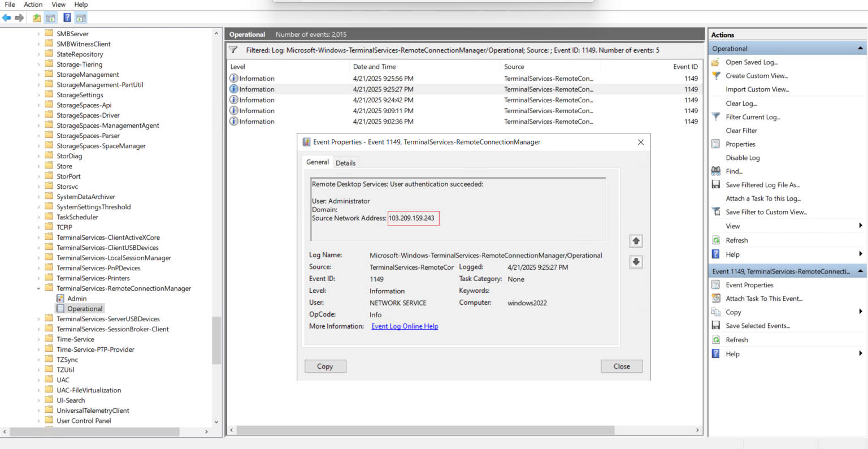The width and height of the screenshot is (868, 449).
Task: Toggle the console tree pane visibility
Action: 51,18
